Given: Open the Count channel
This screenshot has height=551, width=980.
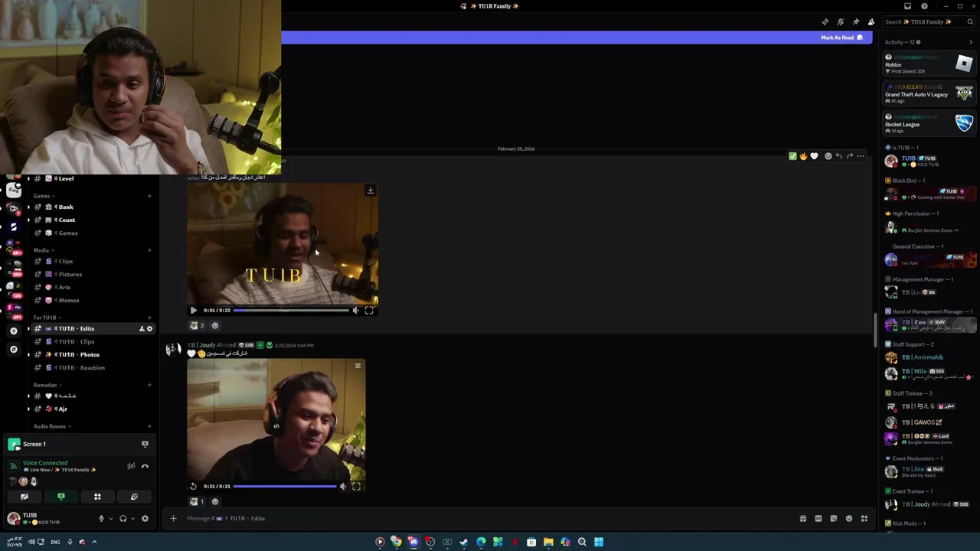Looking at the screenshot, I should pos(93,220).
